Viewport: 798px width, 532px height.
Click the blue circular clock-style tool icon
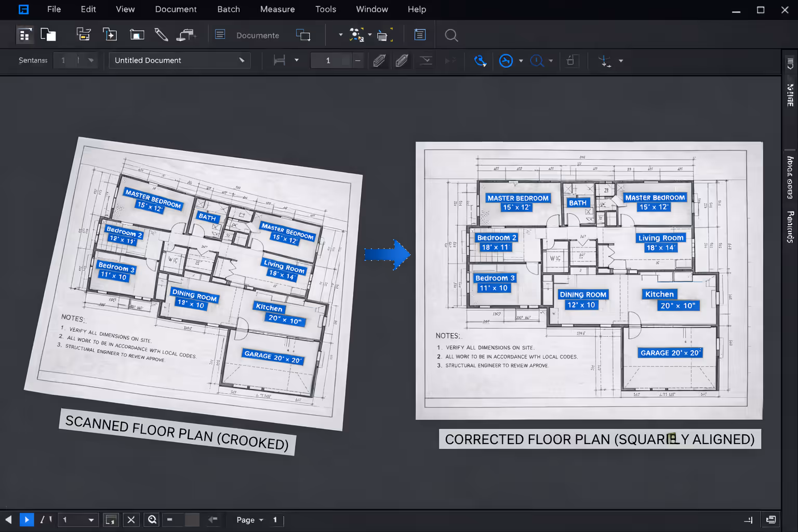point(506,61)
